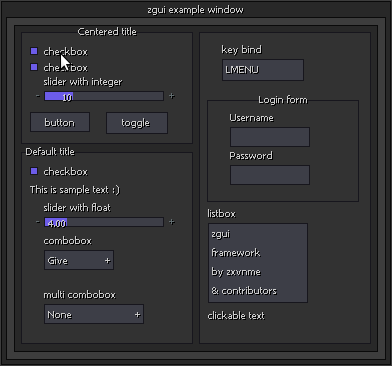392x366 pixels.
Task: Open the Give combobox
Action: [79, 260]
